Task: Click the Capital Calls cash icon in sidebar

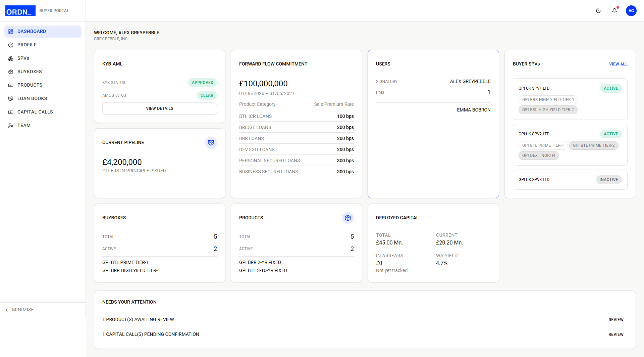Action: pos(11,112)
